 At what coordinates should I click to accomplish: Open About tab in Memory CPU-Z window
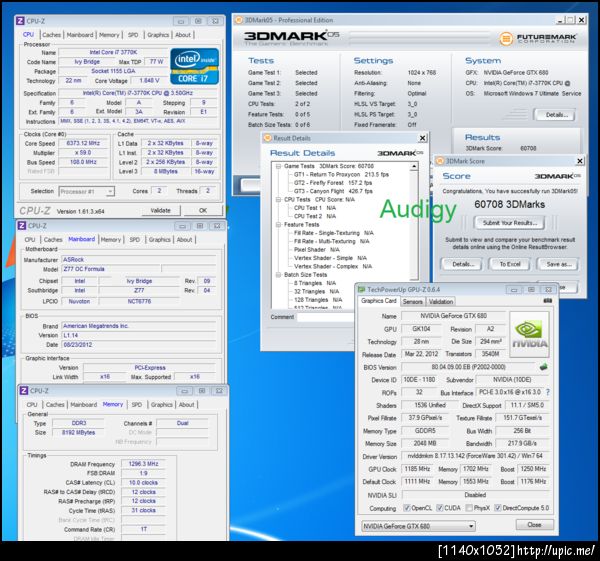coord(186,404)
